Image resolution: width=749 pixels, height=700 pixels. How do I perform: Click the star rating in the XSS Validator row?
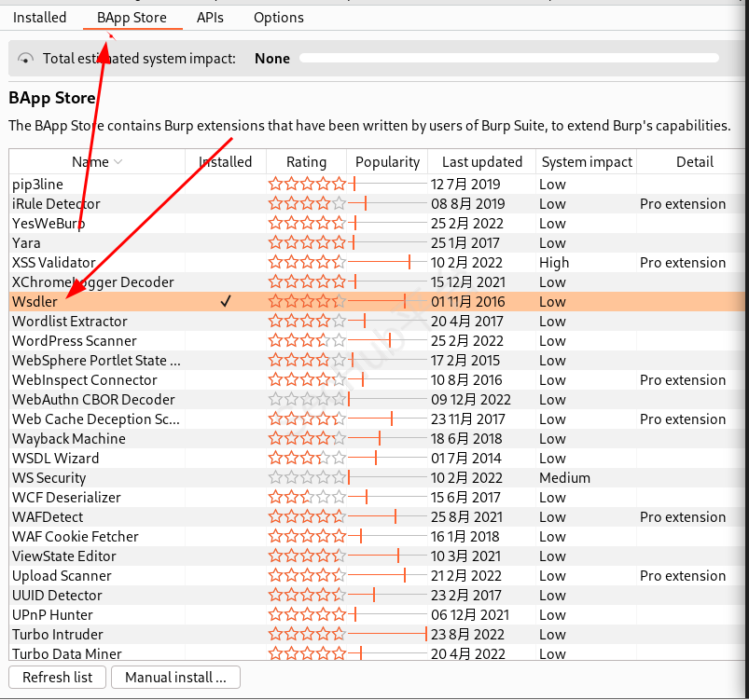[x=307, y=263]
